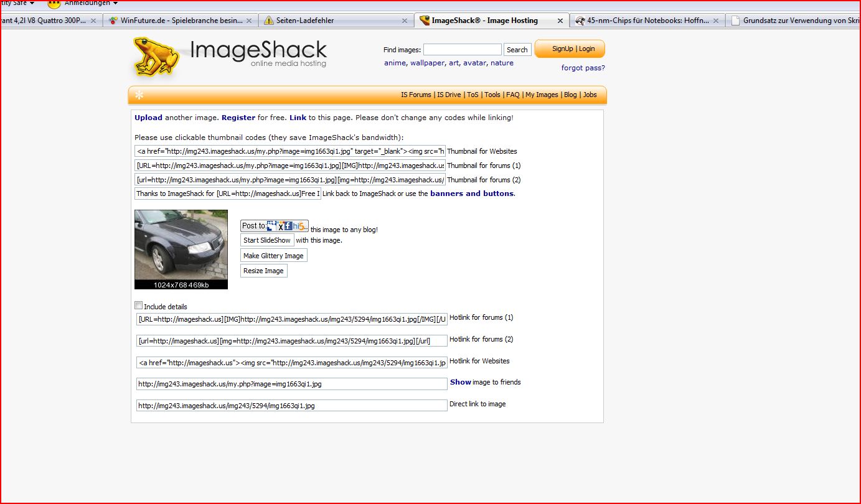Click the Search button
The image size is (861, 504).
(x=517, y=50)
